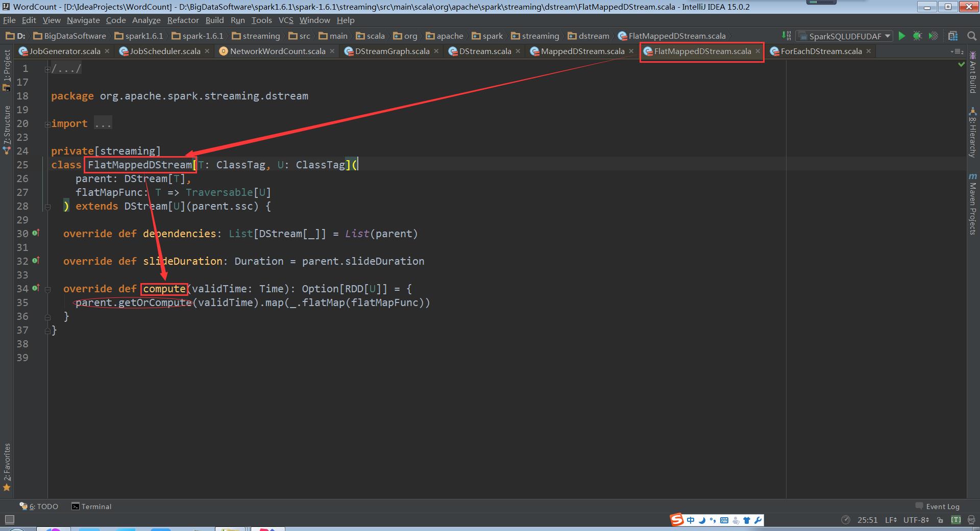
Task: Open the Refactor menu
Action: tap(183, 20)
